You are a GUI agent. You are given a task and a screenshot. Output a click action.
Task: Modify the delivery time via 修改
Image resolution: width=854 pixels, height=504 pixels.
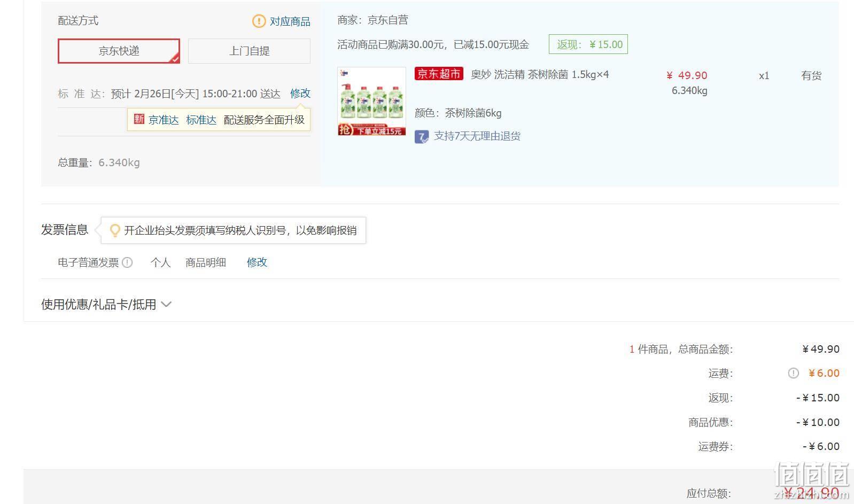300,94
